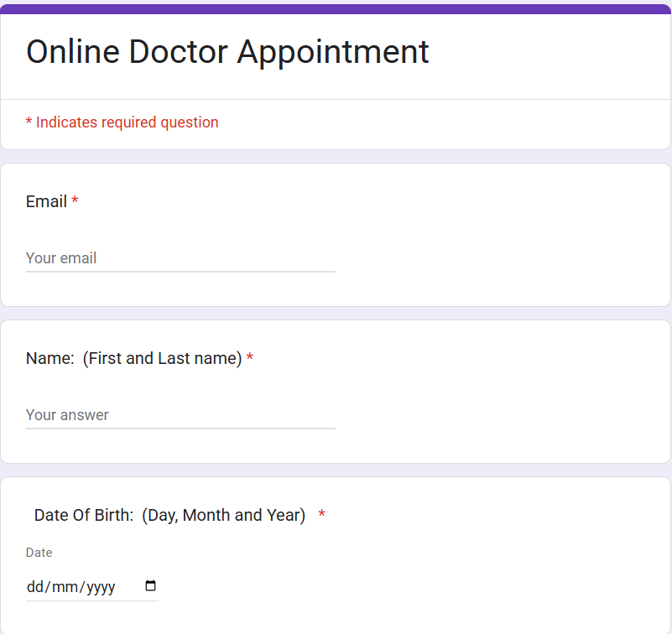The height and width of the screenshot is (634, 672).
Task: Click the small 'Date' label above date input
Action: (x=39, y=553)
